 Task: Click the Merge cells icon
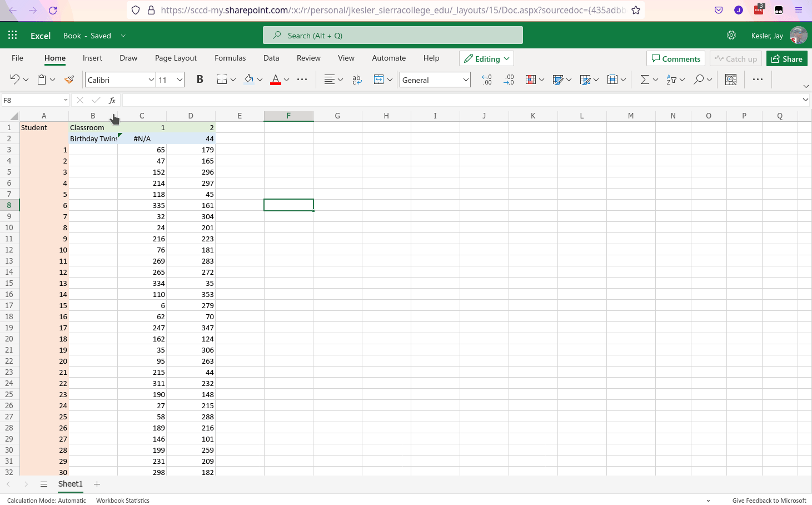[x=379, y=80]
